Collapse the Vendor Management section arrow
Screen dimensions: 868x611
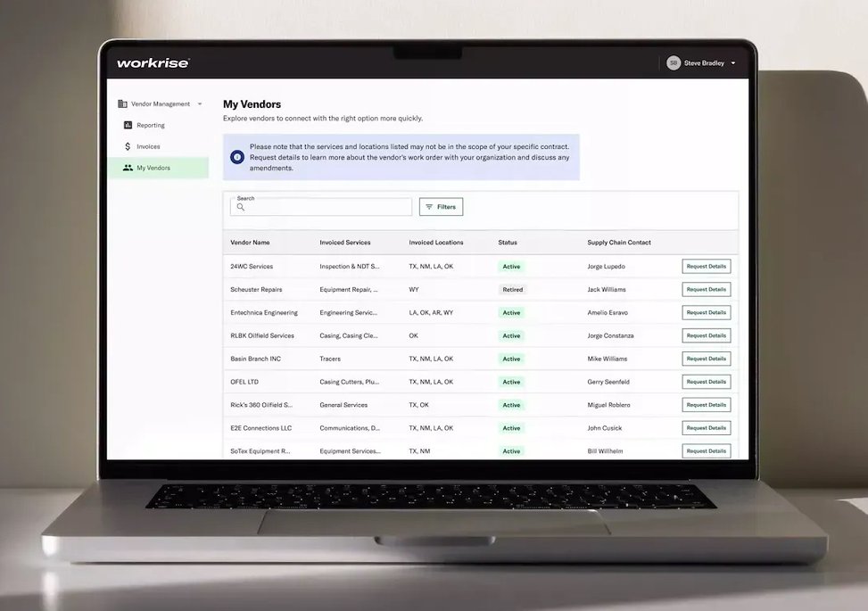[x=200, y=104]
